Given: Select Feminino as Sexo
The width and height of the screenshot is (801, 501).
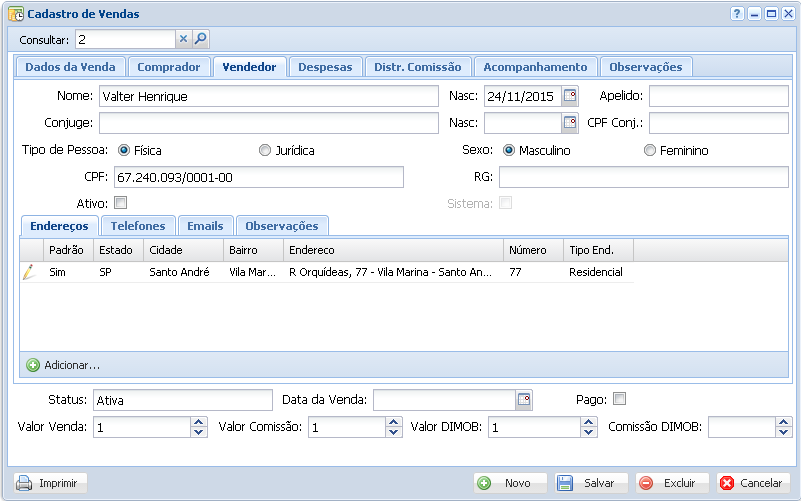Looking at the screenshot, I should 650,151.
